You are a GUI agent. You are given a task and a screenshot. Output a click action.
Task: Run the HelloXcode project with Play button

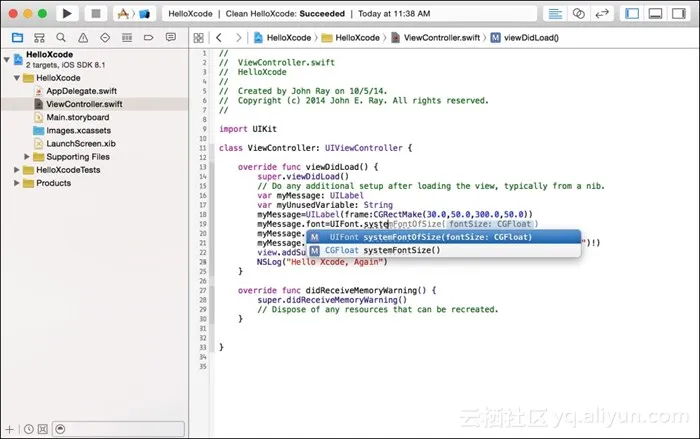tap(67, 13)
